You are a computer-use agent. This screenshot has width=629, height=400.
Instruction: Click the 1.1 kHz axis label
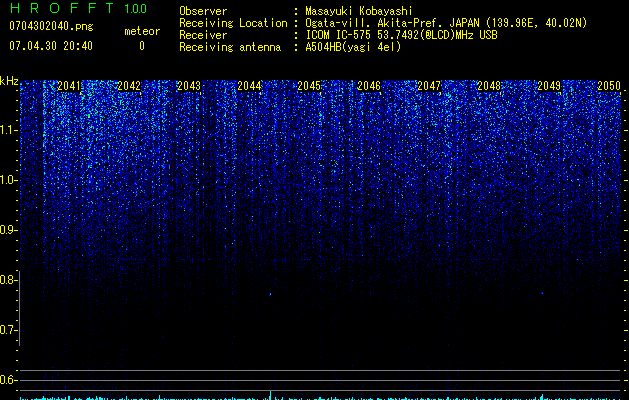[x=9, y=130]
